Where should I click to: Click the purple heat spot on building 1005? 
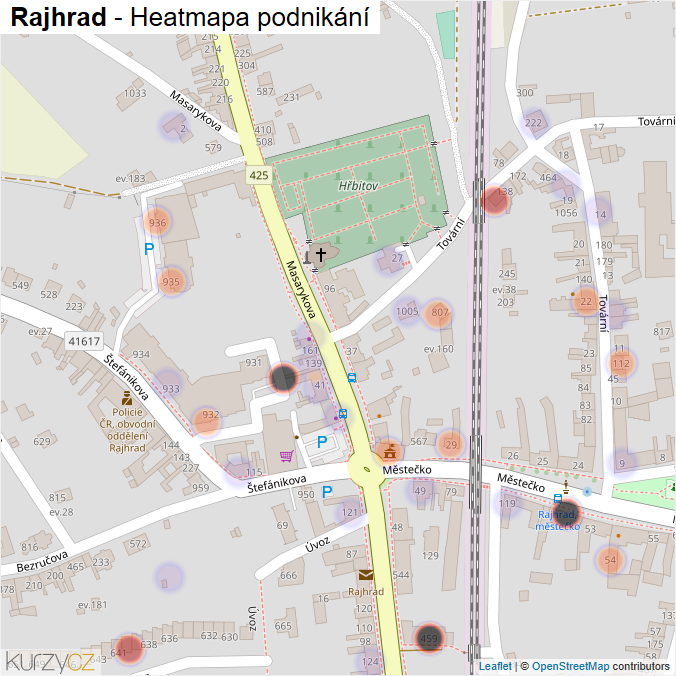tap(407, 311)
